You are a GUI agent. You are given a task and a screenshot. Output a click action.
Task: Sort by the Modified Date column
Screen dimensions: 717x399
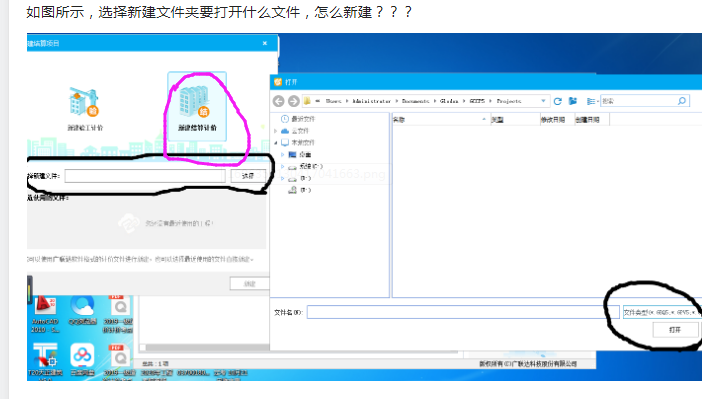(x=556, y=120)
